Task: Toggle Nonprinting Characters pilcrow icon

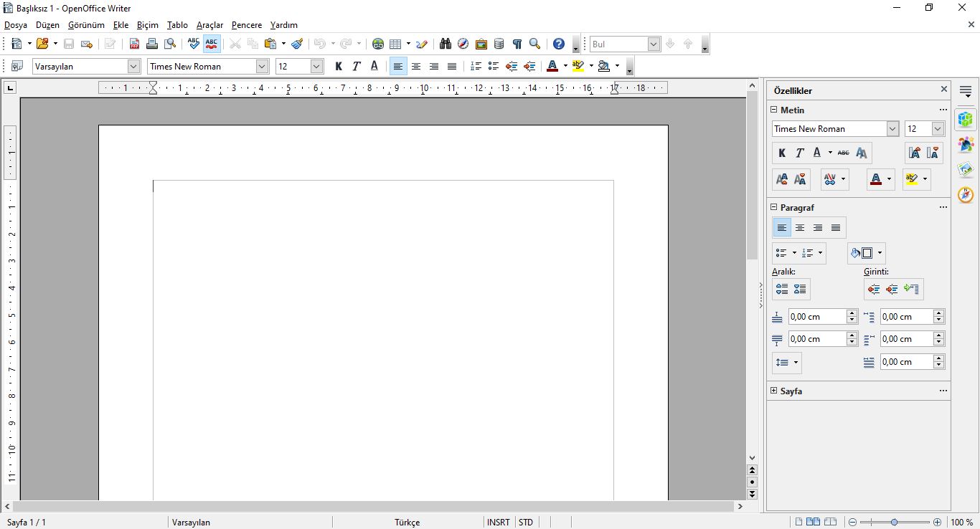Action: point(517,44)
